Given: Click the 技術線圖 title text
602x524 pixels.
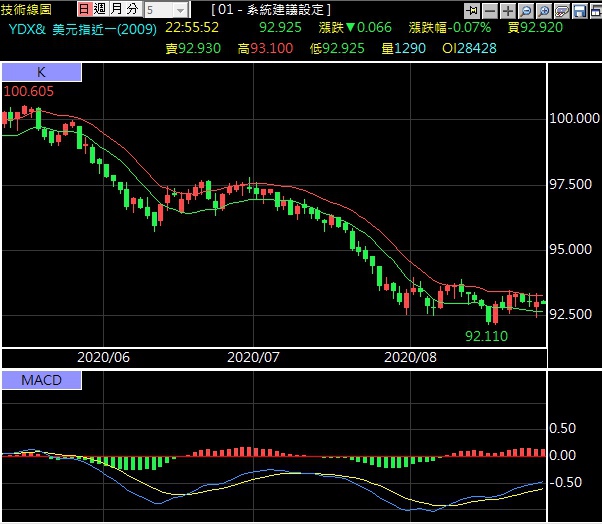Looking at the screenshot, I should click(x=26, y=9).
